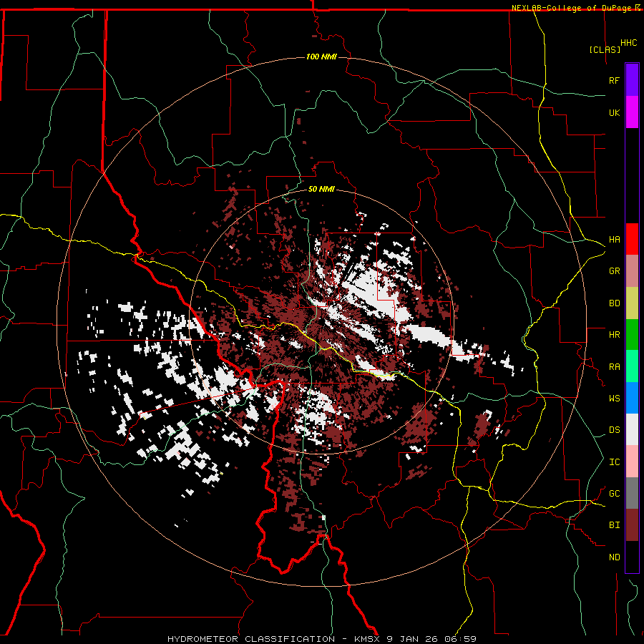644x644 pixels.
Task: Select the GC gray legend swatch
Action: coord(632,493)
